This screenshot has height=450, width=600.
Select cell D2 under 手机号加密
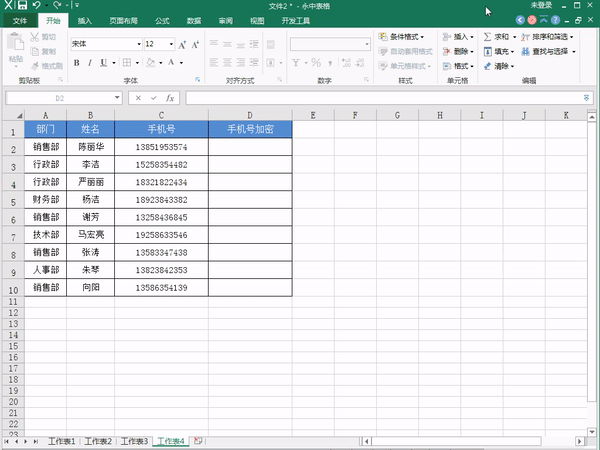pos(250,147)
